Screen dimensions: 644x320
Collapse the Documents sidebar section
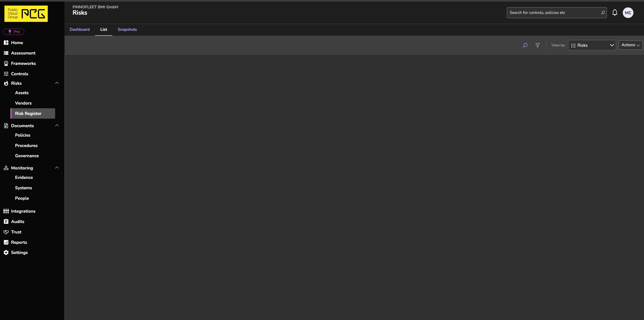click(x=57, y=125)
